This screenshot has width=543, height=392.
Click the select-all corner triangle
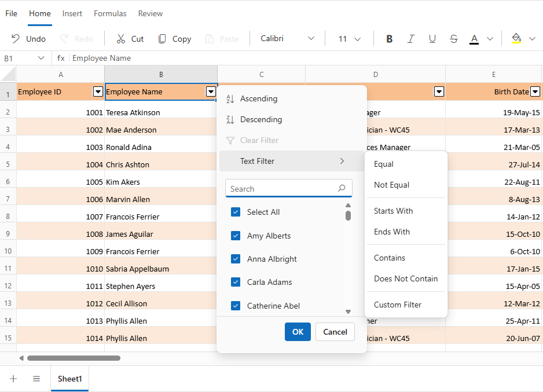(9, 74)
